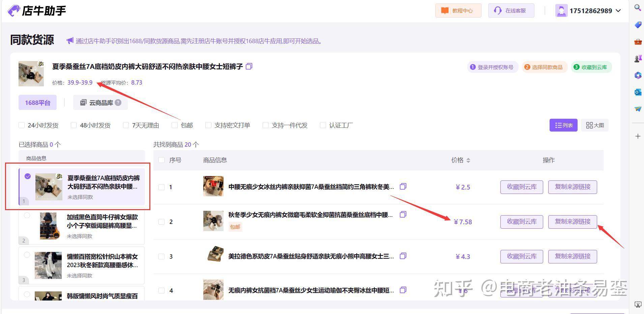
Task: Enable the 48小时发货 filter
Action: click(74, 125)
